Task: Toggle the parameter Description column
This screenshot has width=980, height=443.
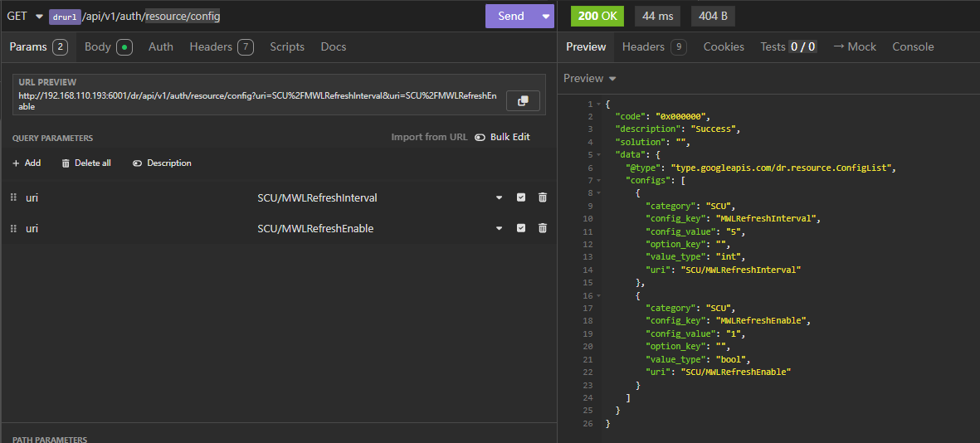Action: 162,163
